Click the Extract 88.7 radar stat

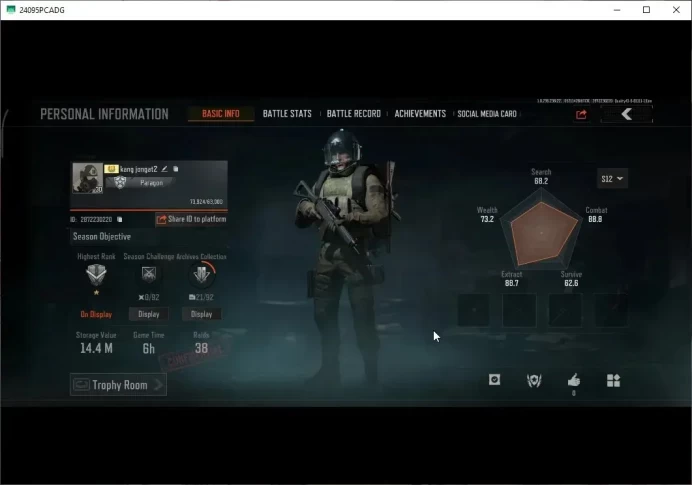511,278
